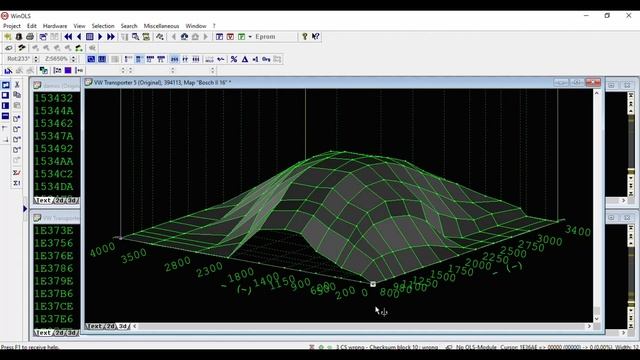Adjust the Z:5650% zoom spinner
This screenshot has height=360, width=640.
point(73,59)
